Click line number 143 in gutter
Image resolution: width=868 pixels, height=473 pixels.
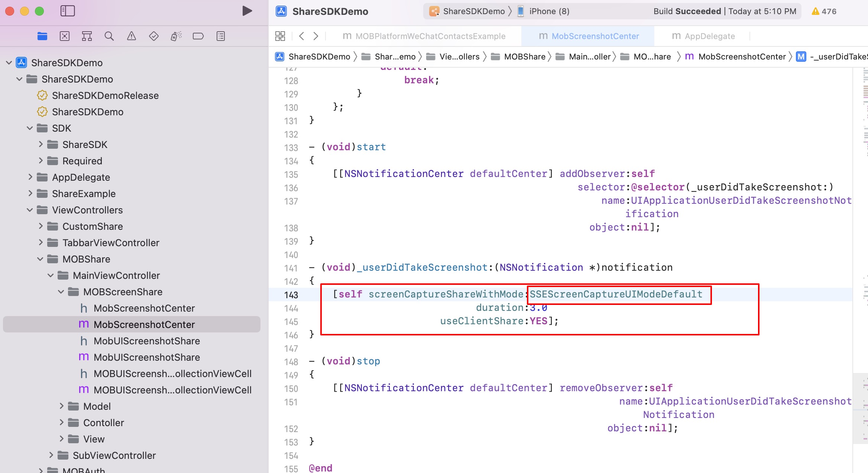tap(291, 295)
